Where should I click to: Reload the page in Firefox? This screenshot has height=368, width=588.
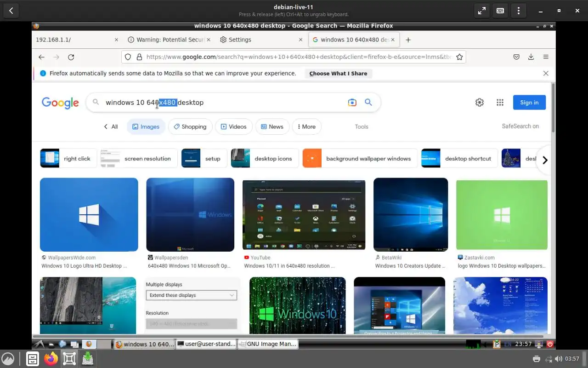pos(71,57)
